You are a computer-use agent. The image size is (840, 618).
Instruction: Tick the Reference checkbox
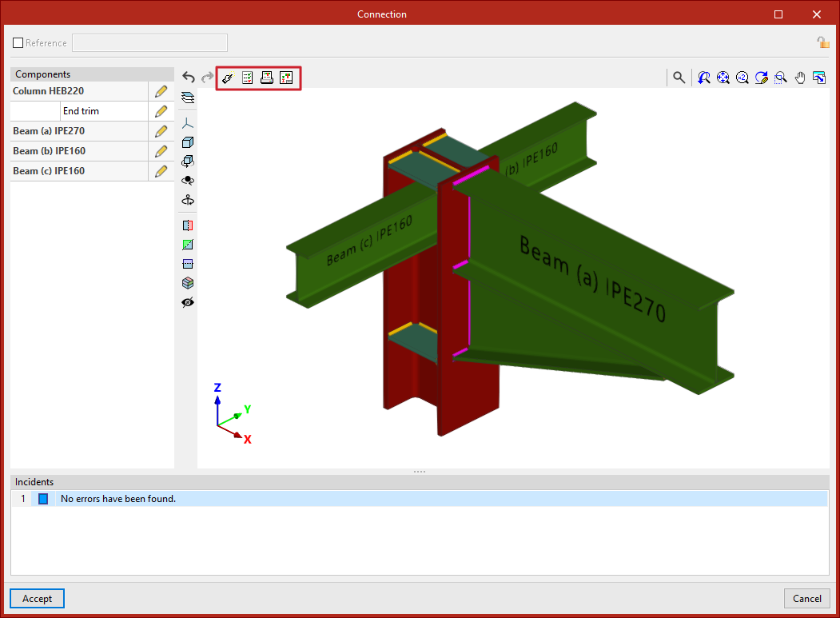point(18,43)
